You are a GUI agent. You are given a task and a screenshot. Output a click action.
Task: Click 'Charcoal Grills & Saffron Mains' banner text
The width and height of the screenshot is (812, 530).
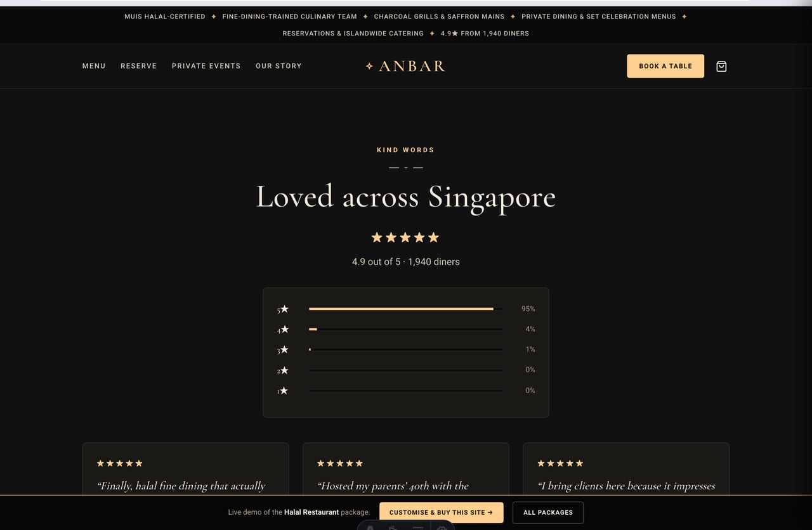coord(440,16)
